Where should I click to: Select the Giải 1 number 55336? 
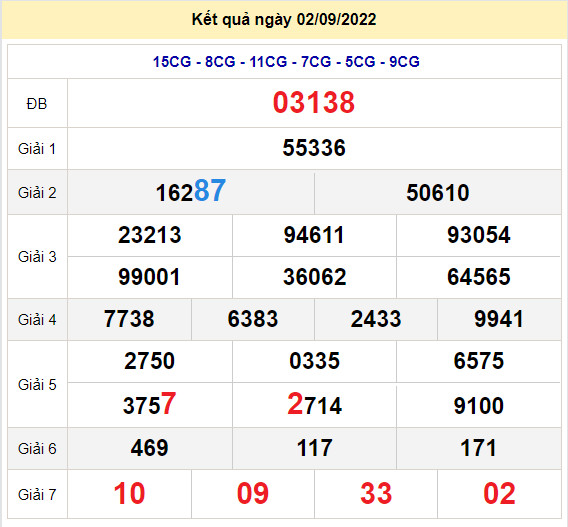click(x=314, y=148)
